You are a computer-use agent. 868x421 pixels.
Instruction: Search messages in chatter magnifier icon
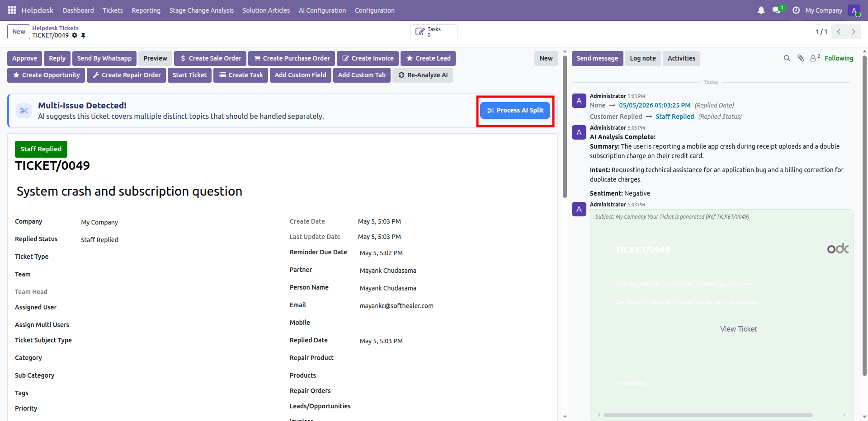787,58
